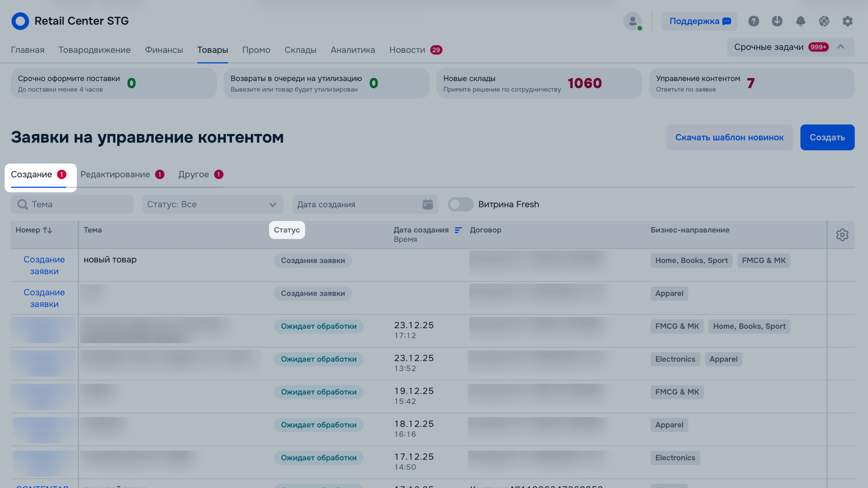Open notifications bell icon
This screenshot has width=868, height=488.
pyautogui.click(x=801, y=21)
